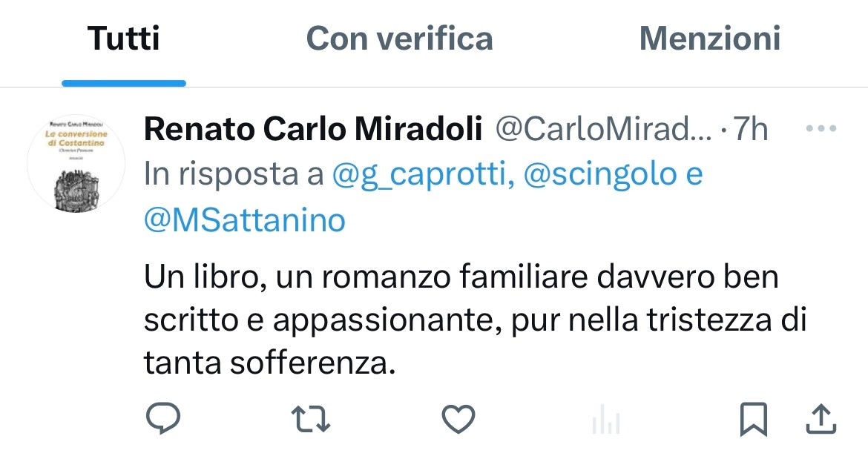Click the blue underline beneath Tutti
Image resolution: width=868 pixels, height=456 pixels.
[x=124, y=83]
